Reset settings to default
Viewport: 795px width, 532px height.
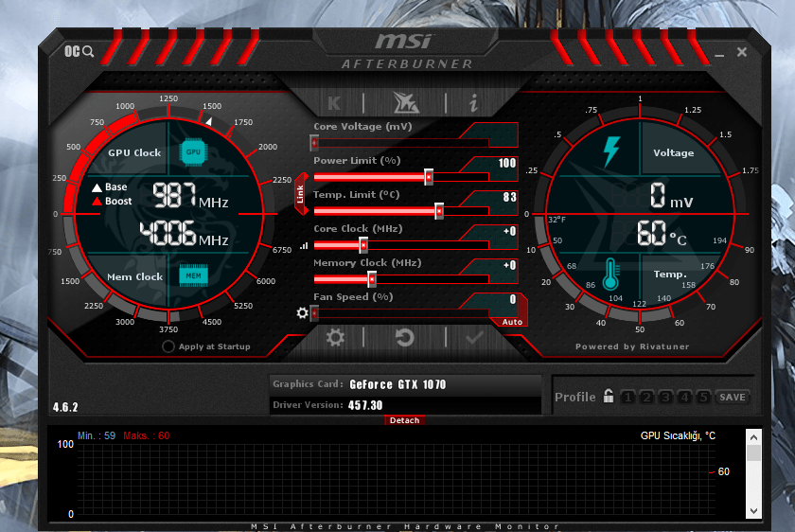404,337
